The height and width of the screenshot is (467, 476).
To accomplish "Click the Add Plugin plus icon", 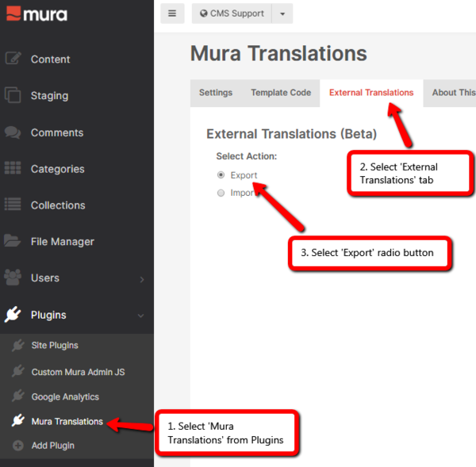I will [x=18, y=446].
